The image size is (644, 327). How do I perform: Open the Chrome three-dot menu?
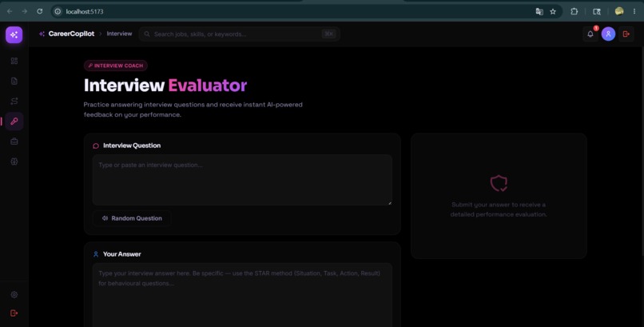point(634,11)
